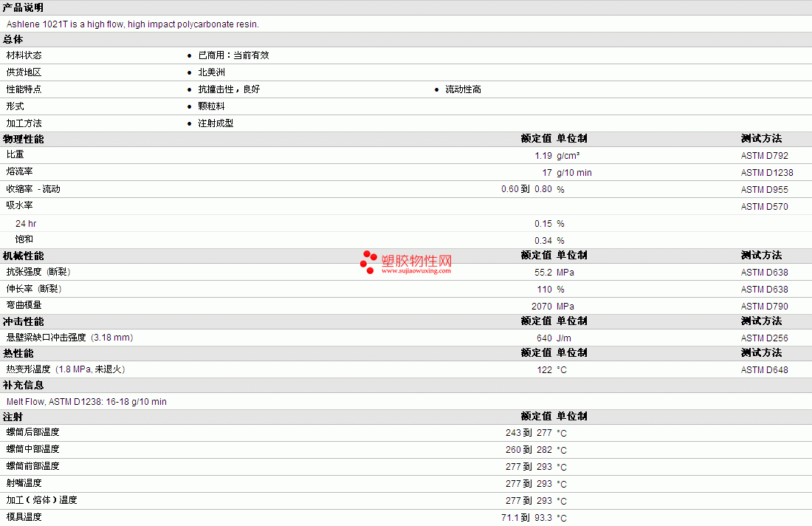
Task: Select the '注射' section header
Action: (13, 417)
